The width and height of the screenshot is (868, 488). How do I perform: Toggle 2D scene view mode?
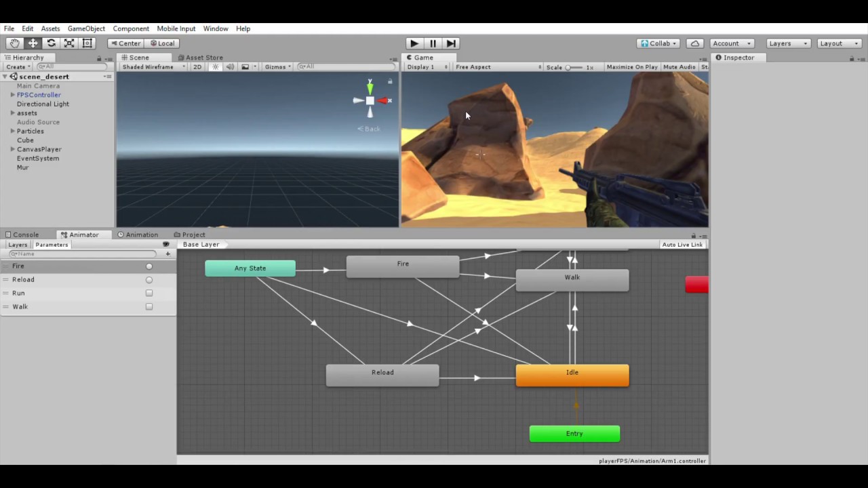click(x=197, y=66)
